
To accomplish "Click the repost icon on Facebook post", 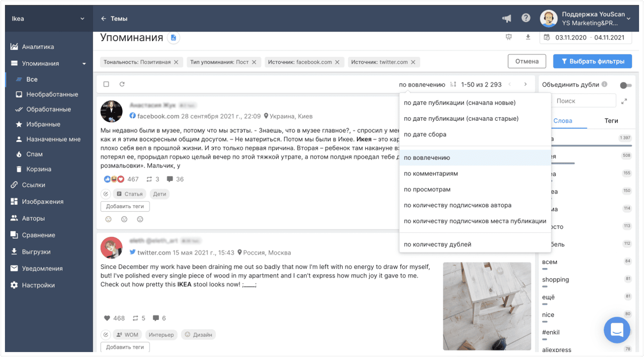I will [x=149, y=179].
